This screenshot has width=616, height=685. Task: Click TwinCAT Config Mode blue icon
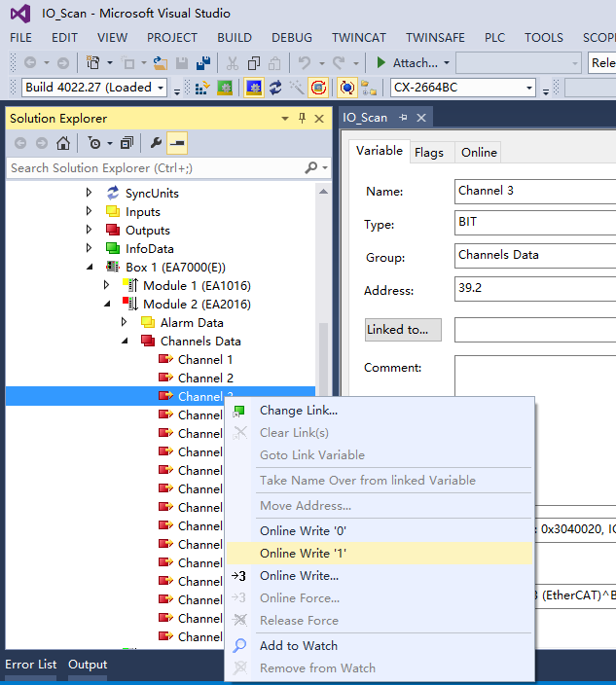[x=254, y=88]
